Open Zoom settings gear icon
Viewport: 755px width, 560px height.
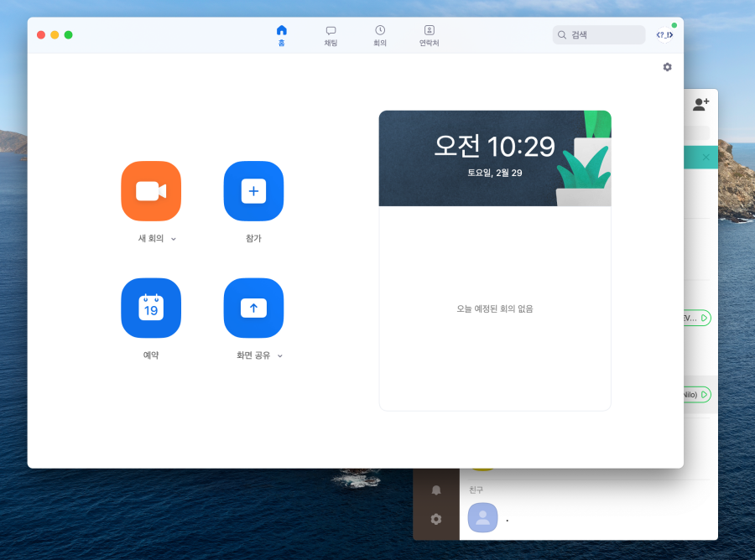[668, 67]
